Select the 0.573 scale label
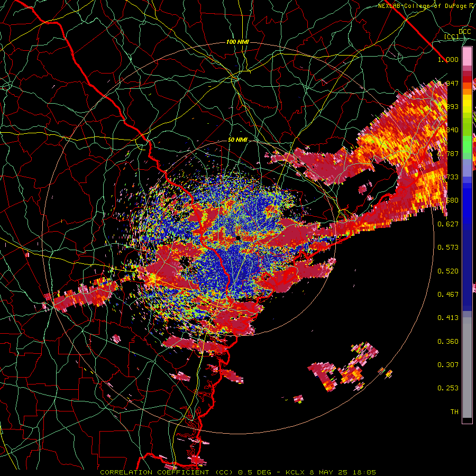 click(448, 248)
